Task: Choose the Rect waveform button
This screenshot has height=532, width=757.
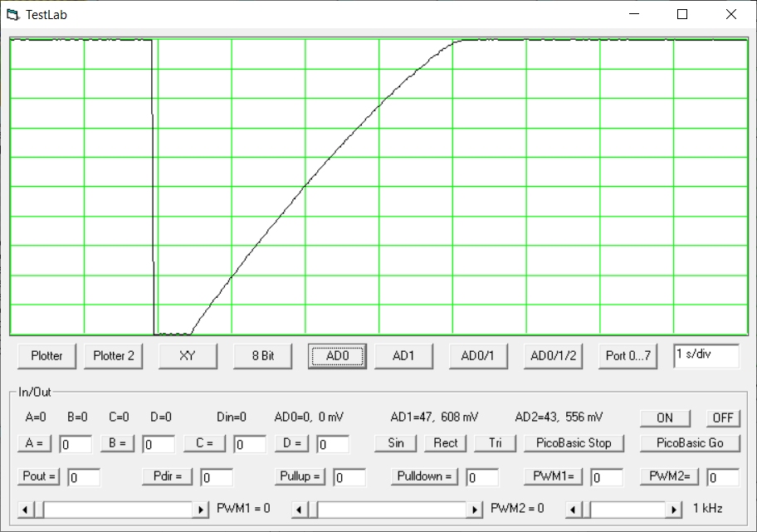Action: coord(446,443)
